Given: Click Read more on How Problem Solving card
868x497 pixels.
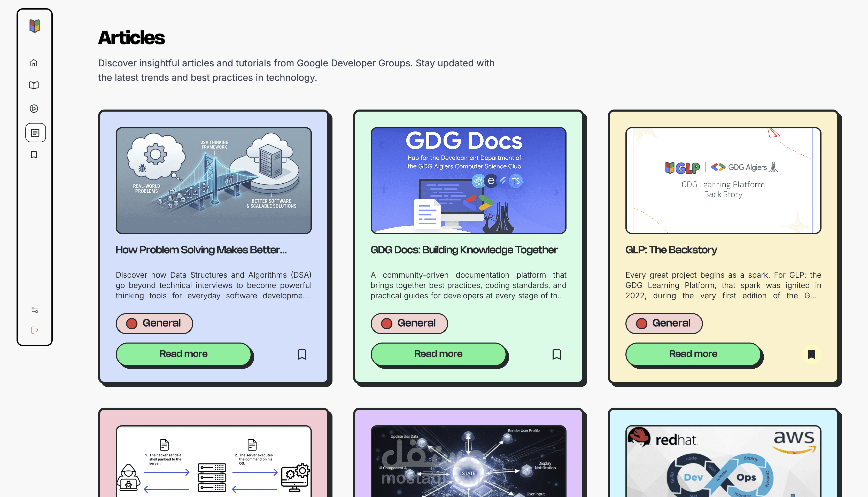Looking at the screenshot, I should click(x=183, y=354).
